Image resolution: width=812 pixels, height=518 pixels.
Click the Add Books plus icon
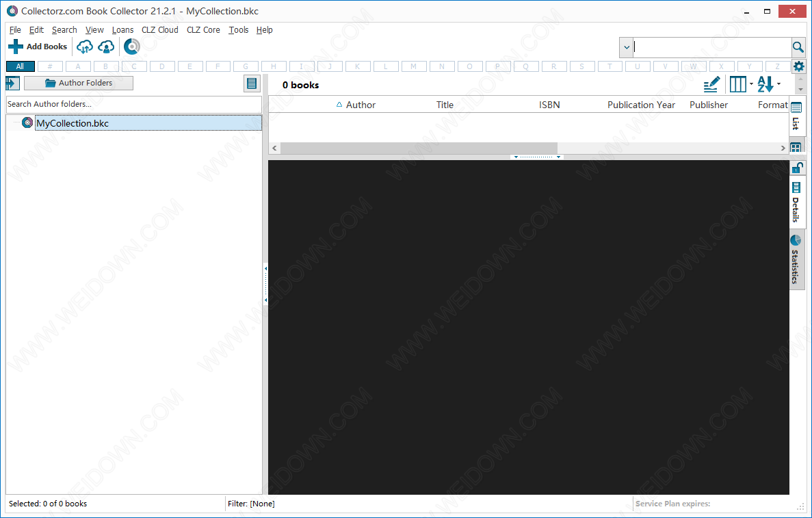pos(16,47)
